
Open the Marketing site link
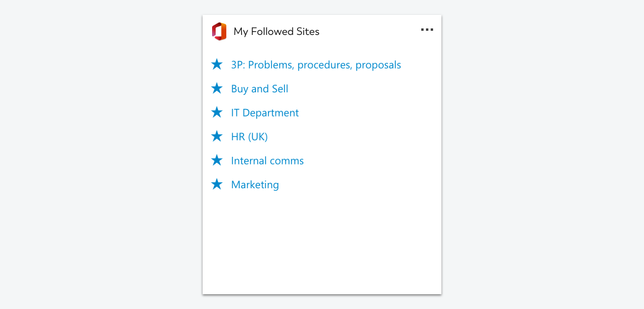(255, 185)
